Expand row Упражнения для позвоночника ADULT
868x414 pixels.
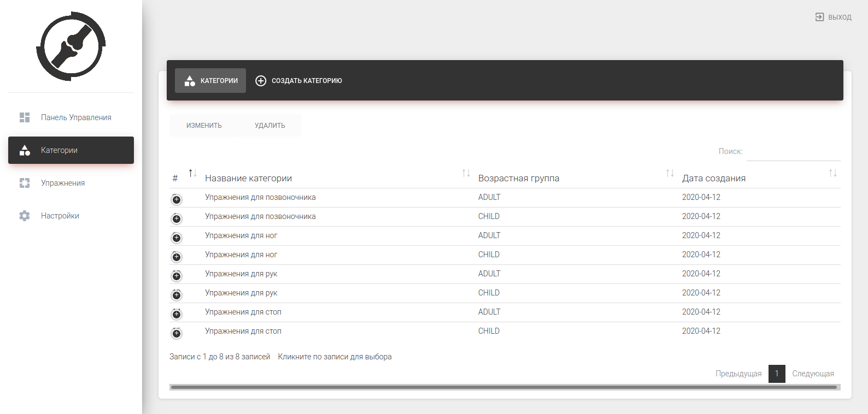pos(177,199)
